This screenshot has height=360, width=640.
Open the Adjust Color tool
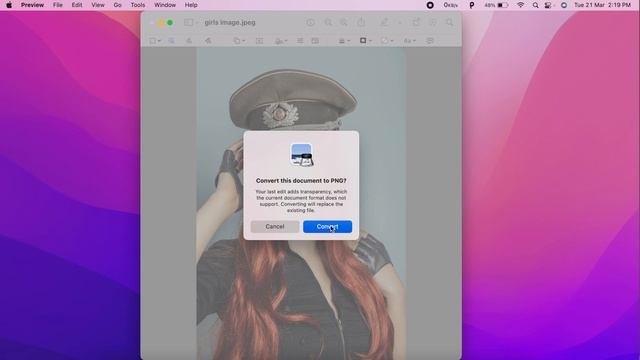[300, 41]
